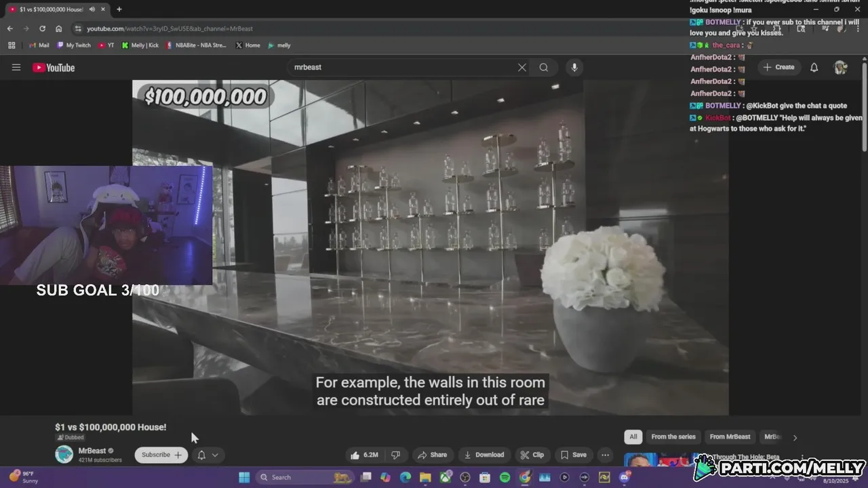Open Task View on the taskbar
868x488 pixels.
[366, 477]
